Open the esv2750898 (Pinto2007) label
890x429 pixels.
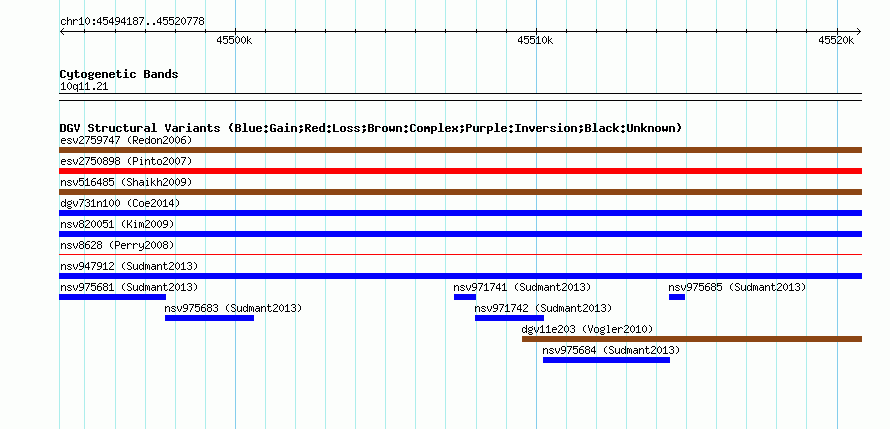[126, 161]
